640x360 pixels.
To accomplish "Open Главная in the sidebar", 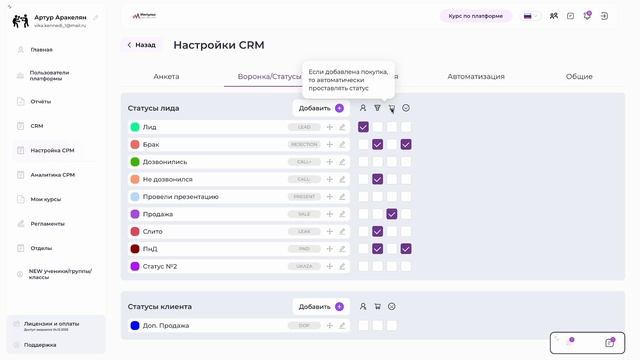I will (x=41, y=50).
